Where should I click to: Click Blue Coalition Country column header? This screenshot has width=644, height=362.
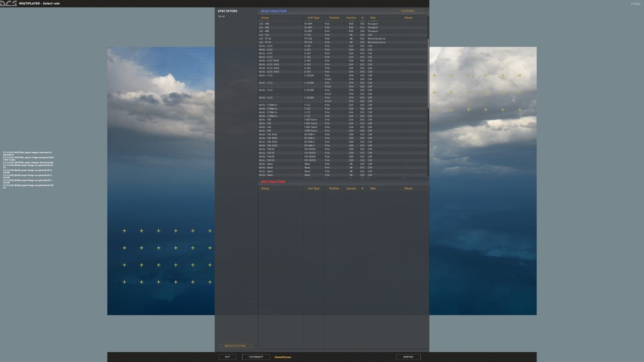tap(351, 17)
